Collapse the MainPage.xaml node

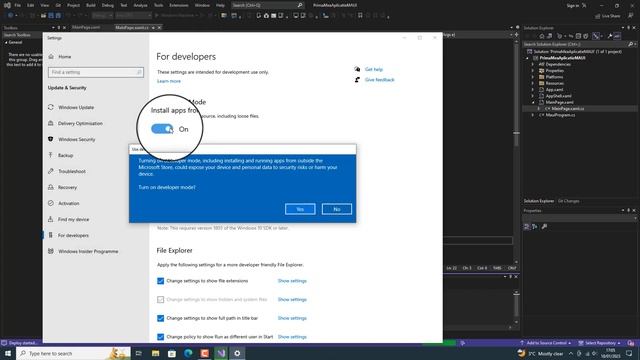click(532, 102)
